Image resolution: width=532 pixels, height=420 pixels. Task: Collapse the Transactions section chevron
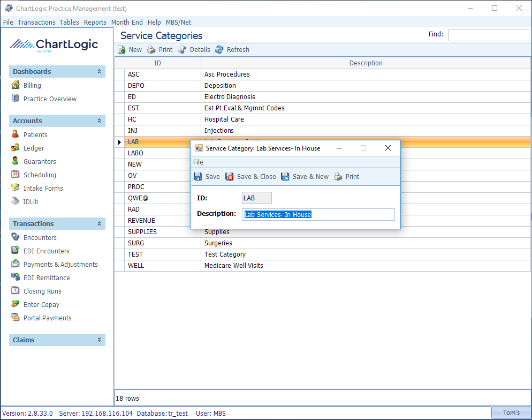(99, 223)
